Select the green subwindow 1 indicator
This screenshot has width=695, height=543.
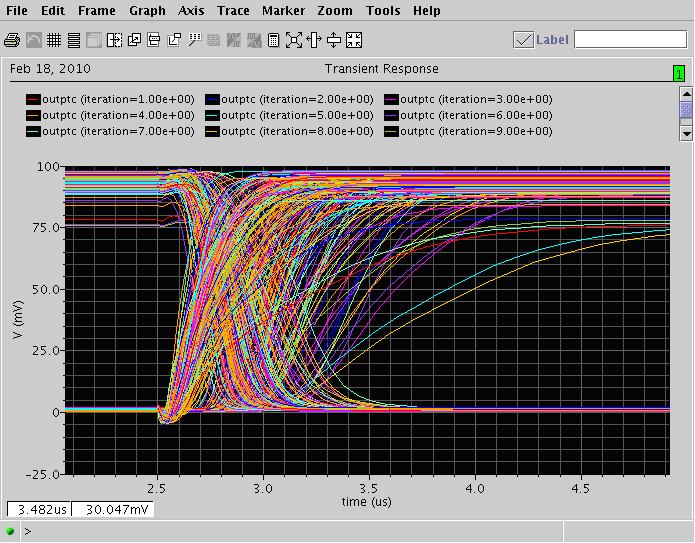(679, 73)
